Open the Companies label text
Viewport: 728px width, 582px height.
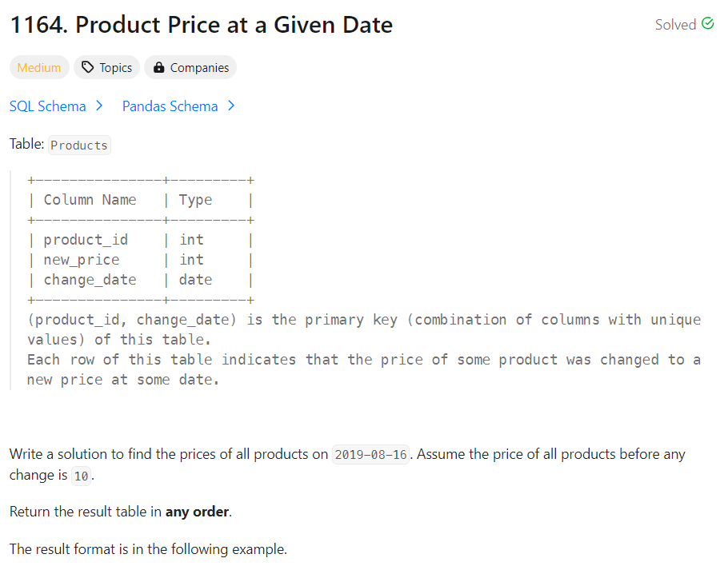click(x=199, y=68)
